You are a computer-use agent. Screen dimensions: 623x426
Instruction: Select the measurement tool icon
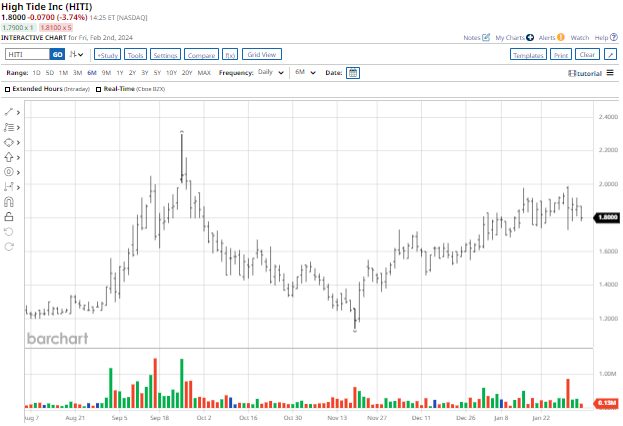(9, 187)
